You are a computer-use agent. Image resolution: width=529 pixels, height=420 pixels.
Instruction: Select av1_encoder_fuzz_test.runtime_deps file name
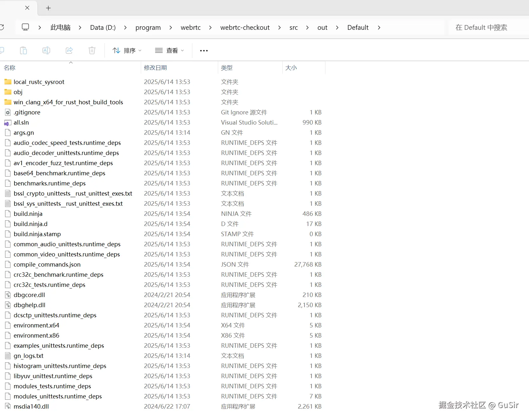click(x=63, y=163)
